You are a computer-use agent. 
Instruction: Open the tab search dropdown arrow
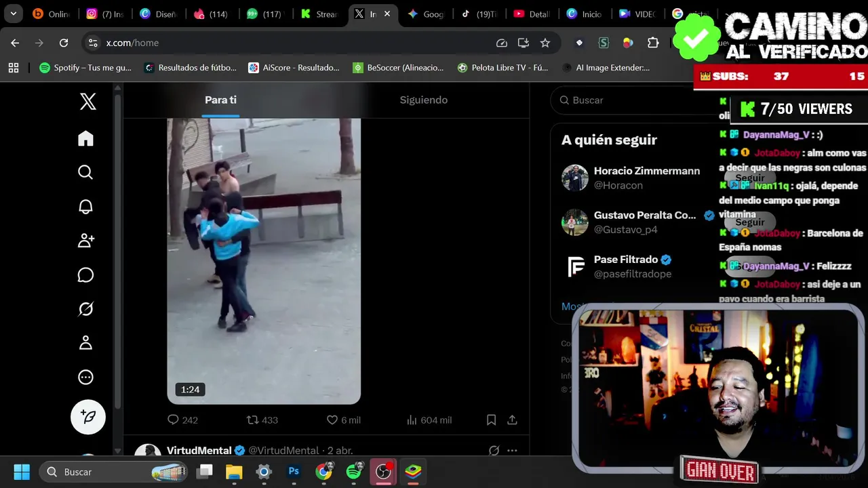[13, 14]
